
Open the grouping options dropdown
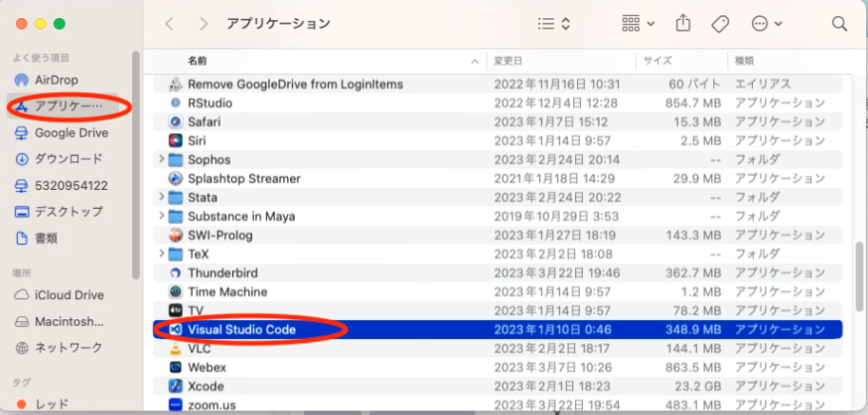(637, 23)
